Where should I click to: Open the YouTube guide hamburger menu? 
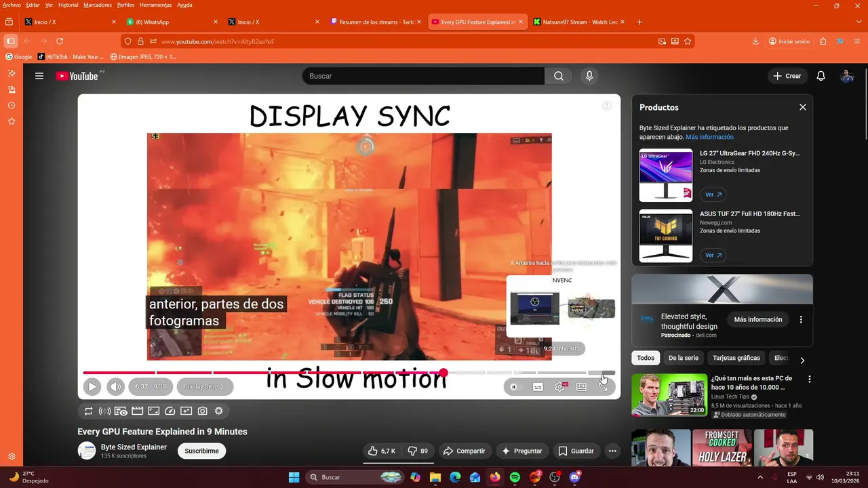click(39, 76)
